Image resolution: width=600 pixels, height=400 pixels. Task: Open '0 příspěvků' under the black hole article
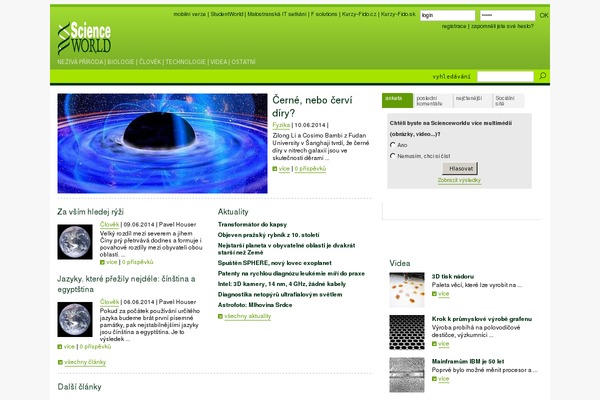[310, 169]
